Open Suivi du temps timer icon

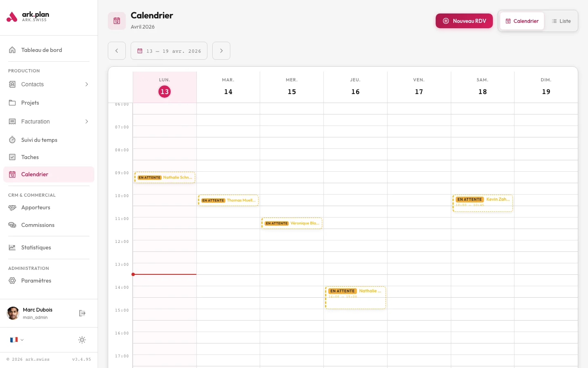point(13,140)
